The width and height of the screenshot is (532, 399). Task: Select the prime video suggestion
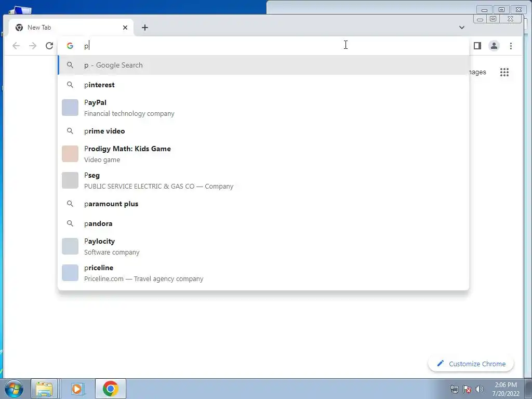point(263,131)
